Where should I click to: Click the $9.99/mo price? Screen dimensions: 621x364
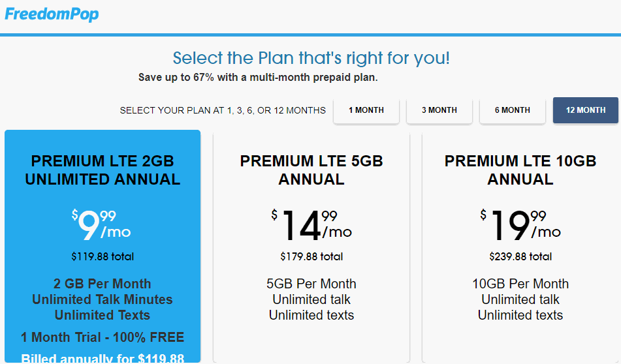[x=101, y=225]
